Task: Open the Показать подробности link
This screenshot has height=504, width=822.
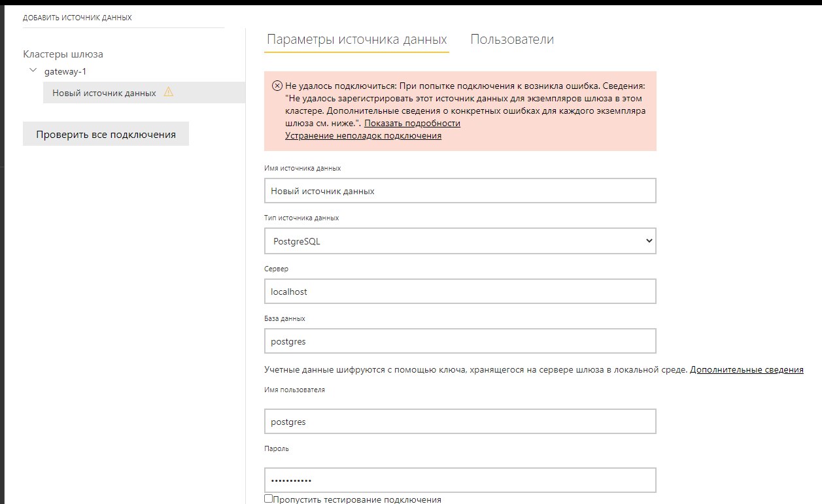Action: [x=412, y=123]
